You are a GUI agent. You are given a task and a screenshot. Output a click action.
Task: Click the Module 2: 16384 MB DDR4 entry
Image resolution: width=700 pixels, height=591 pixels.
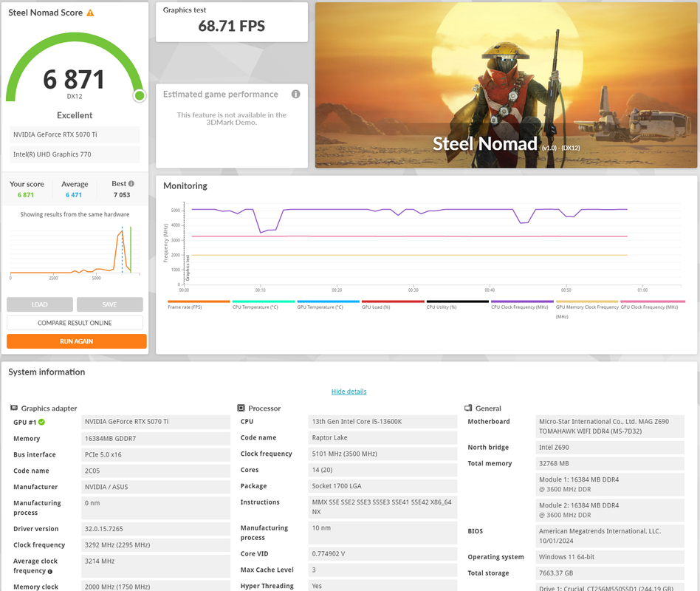(x=610, y=510)
